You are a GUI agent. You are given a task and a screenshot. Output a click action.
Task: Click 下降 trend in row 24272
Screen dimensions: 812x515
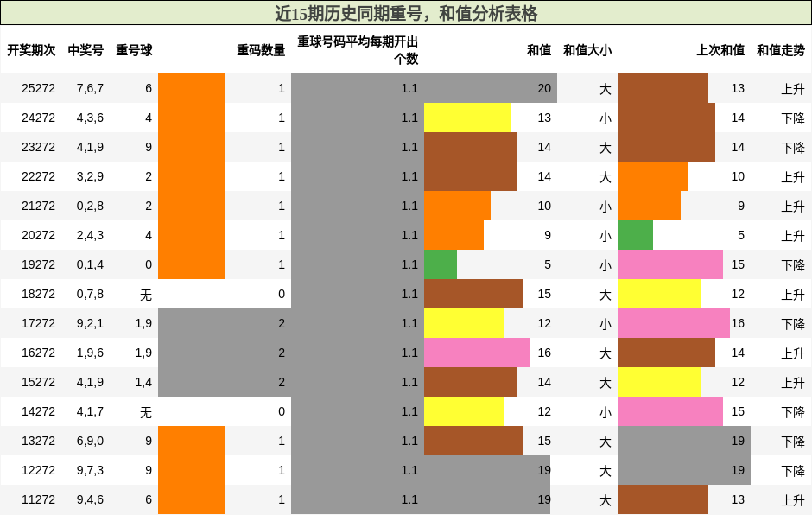tap(793, 118)
